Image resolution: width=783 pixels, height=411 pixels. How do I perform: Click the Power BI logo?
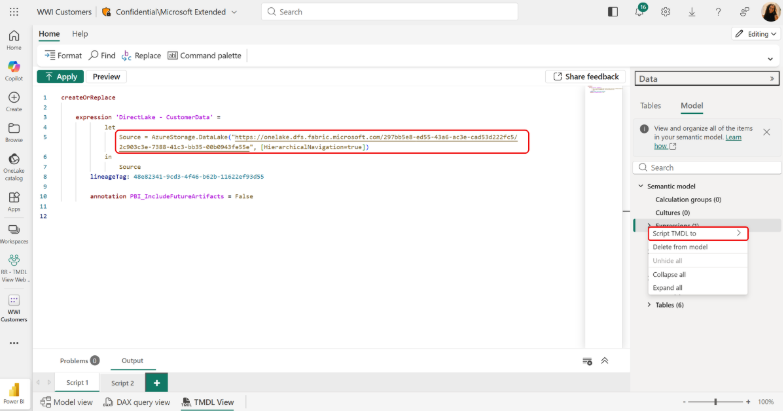14,393
